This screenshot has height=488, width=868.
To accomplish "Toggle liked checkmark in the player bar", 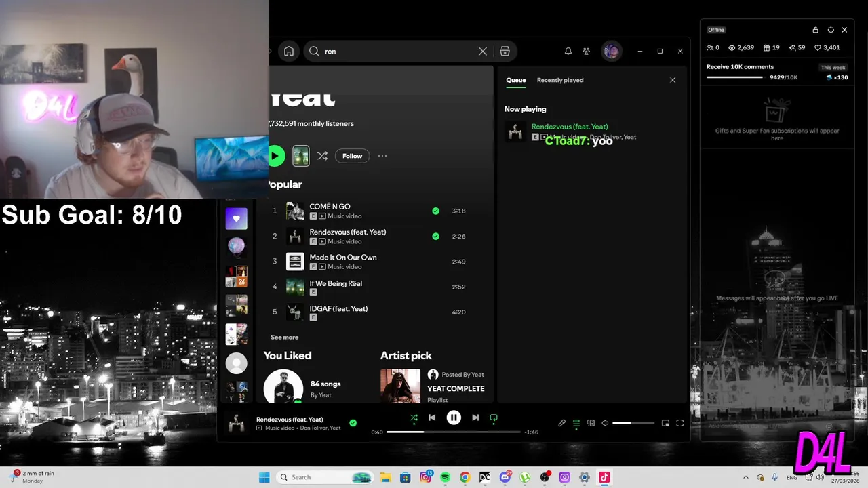I will pyautogui.click(x=353, y=423).
